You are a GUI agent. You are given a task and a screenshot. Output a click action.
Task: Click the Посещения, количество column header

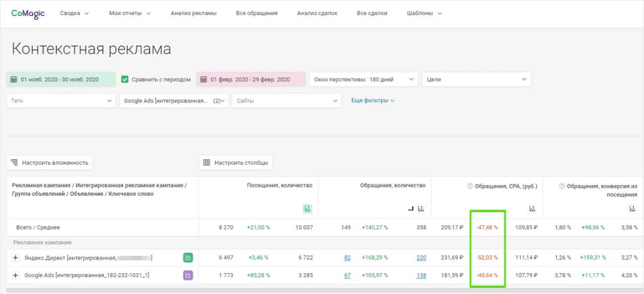(x=280, y=186)
